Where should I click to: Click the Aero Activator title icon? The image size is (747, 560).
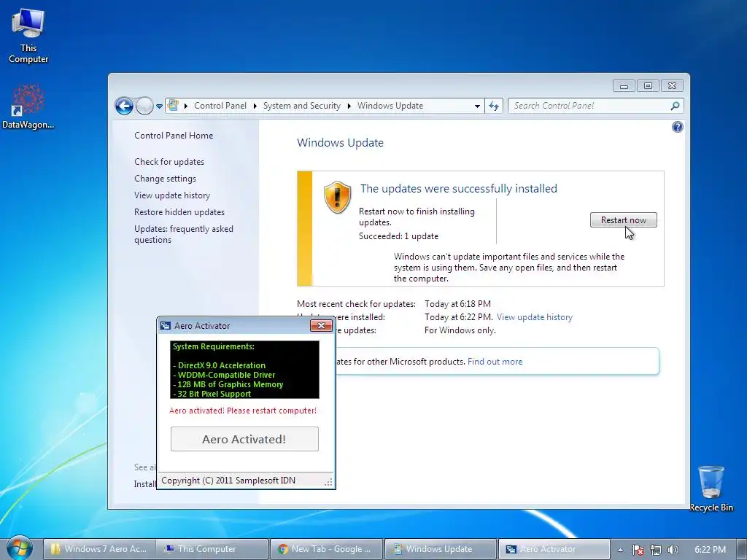coord(166,326)
